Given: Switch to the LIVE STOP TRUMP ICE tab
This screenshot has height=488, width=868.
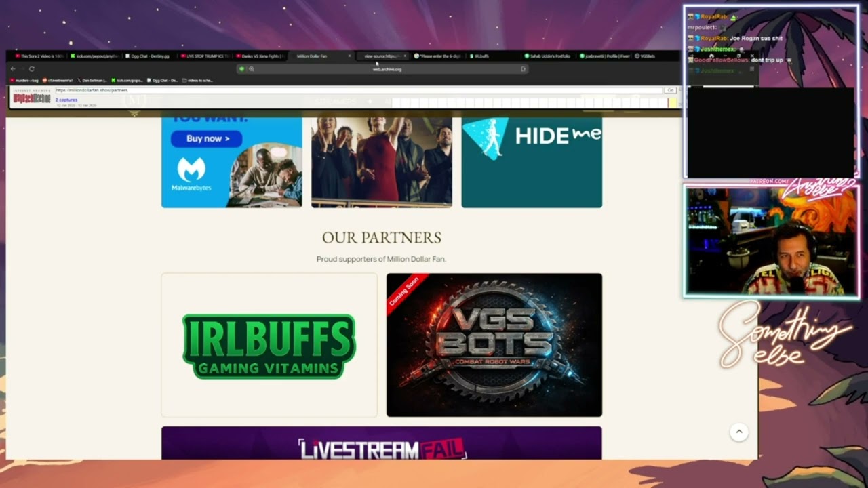Looking at the screenshot, I should coord(205,56).
